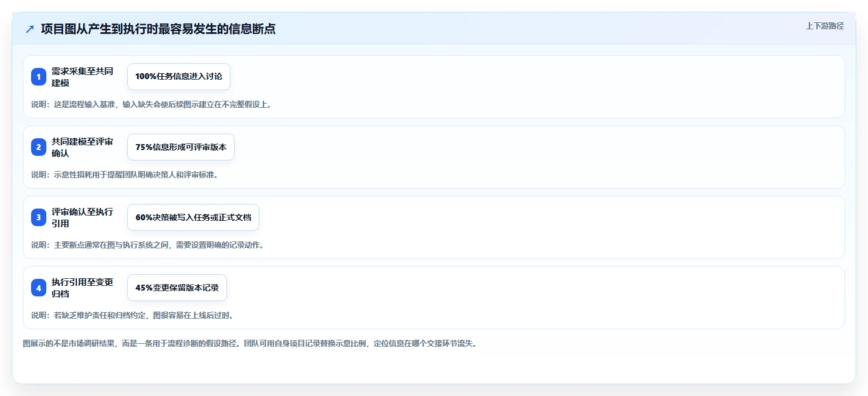Select the 60%决策被写入任务或正式文档 chip
868x396 pixels.
click(193, 217)
